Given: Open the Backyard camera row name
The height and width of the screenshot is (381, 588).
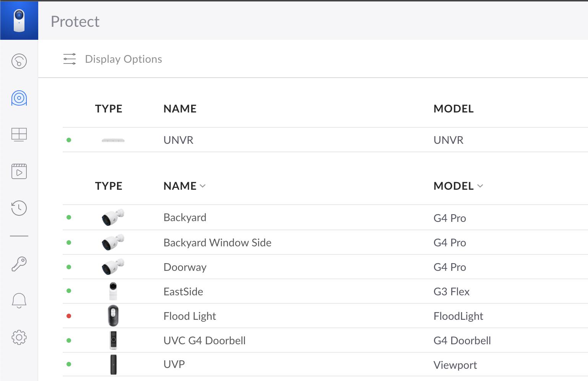Looking at the screenshot, I should coord(185,217).
